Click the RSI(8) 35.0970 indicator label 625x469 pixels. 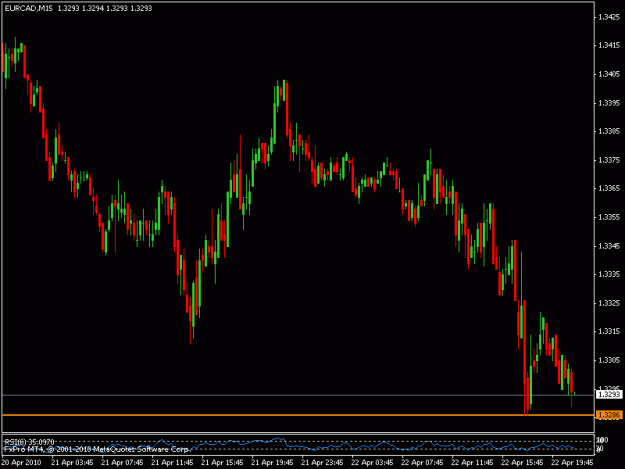point(29,442)
